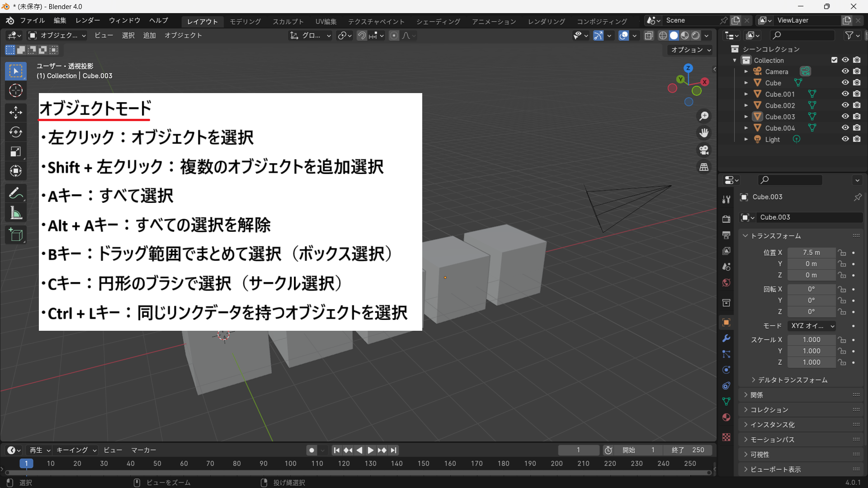This screenshot has height=488, width=868.
Task: Click the オプション button in viewport header
Action: 690,50
